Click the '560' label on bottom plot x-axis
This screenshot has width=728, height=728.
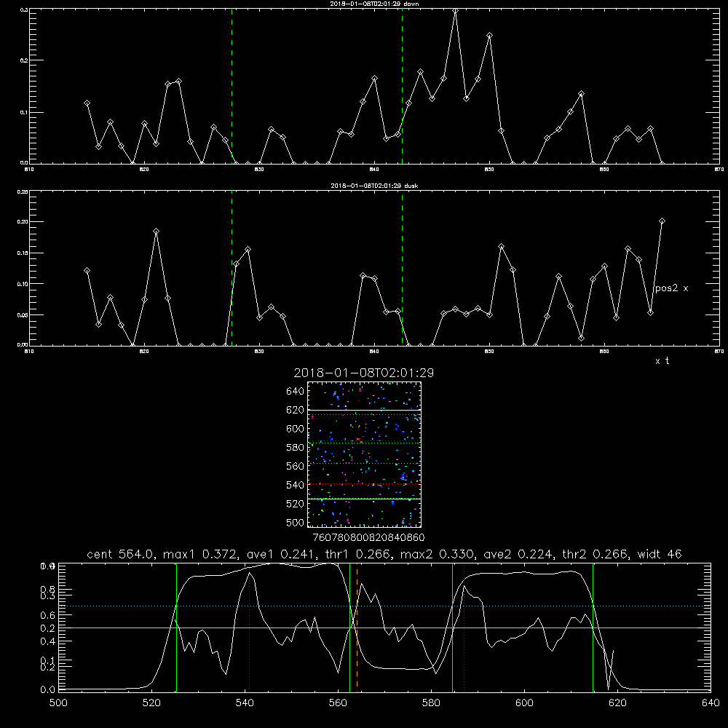click(x=338, y=703)
